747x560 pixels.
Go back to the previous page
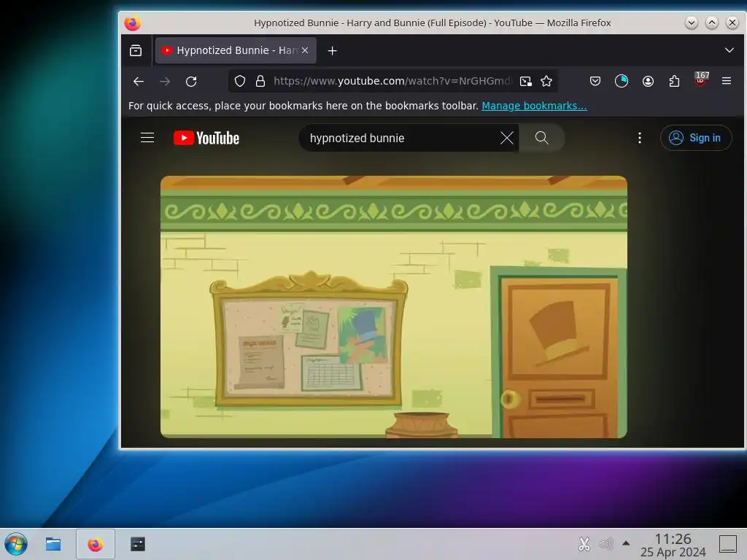coord(139,82)
